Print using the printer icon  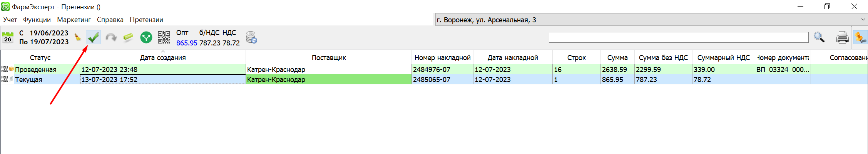pos(842,37)
